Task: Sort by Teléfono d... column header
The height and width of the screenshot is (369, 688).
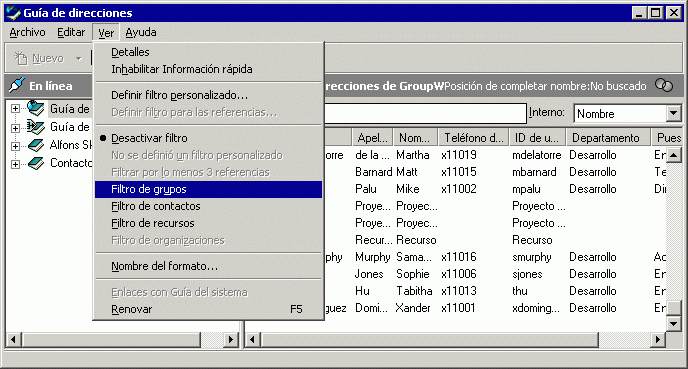Action: pyautogui.click(x=473, y=138)
